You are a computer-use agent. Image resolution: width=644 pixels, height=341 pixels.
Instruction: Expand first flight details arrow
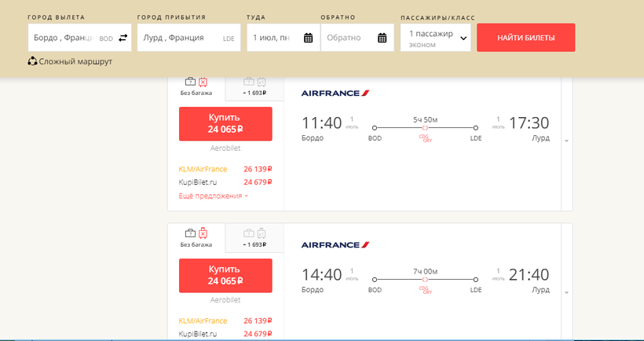(x=566, y=141)
